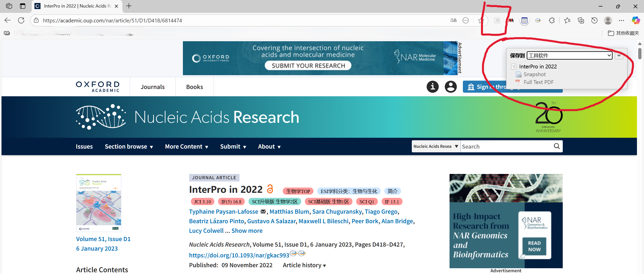644x274 pixels.
Task: Click READ NOW in the NAR advertisement
Action: coord(534,246)
